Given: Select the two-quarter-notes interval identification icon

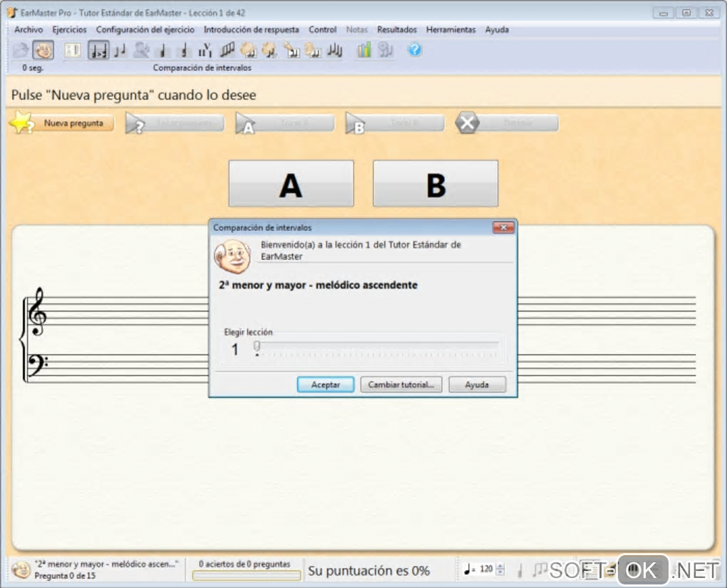Looking at the screenshot, I should 120,50.
